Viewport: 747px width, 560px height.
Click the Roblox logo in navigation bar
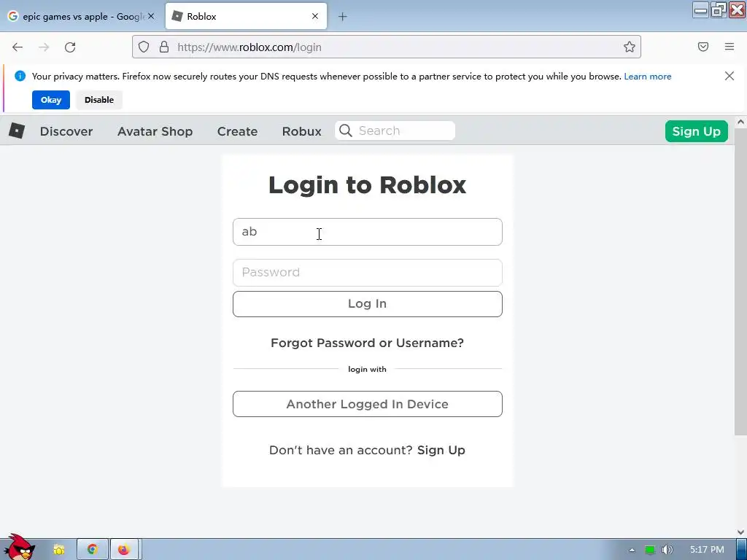coord(17,131)
